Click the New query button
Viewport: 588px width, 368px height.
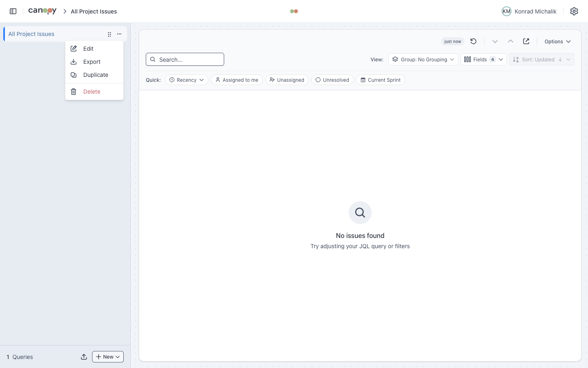click(107, 357)
